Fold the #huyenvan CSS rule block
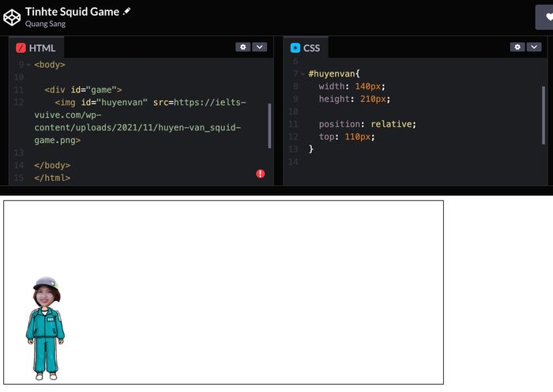This screenshot has width=553, height=392. coord(303,74)
